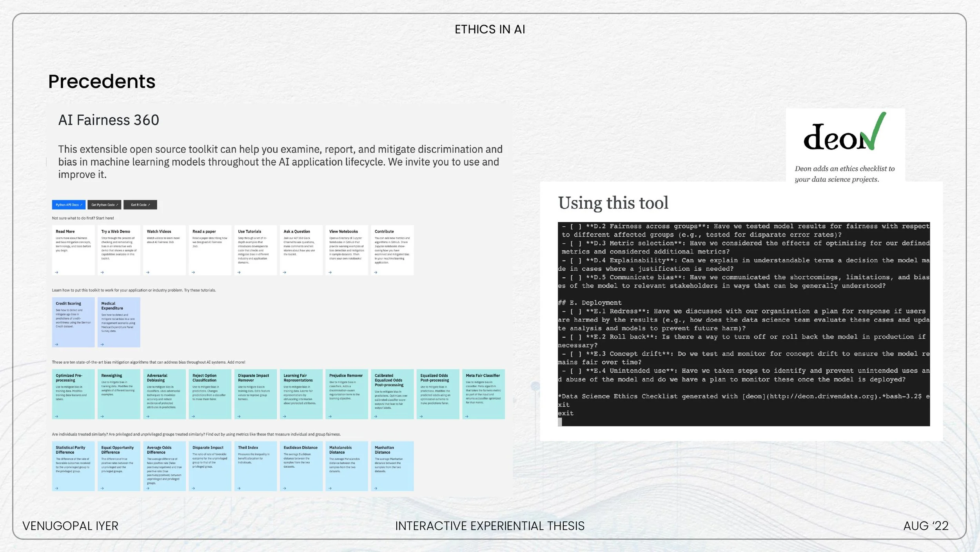Click arrow icon on Credit Scoring tutorial card
Screen dimensions: 980x552
(x=56, y=344)
